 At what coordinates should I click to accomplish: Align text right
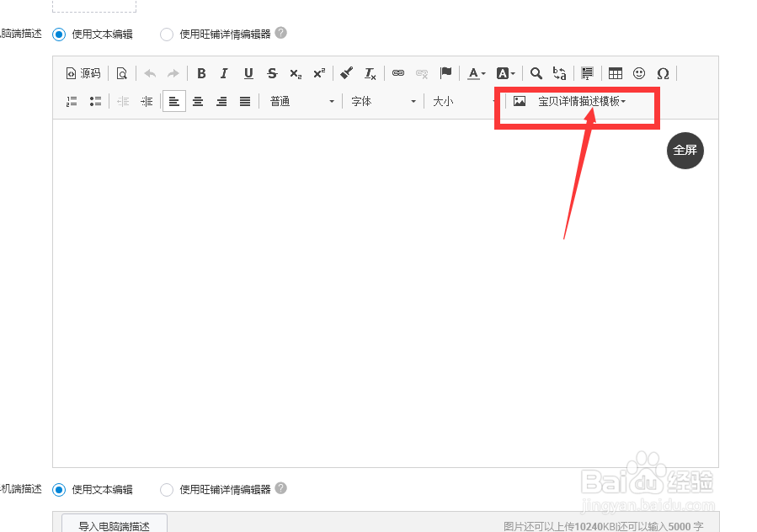(x=221, y=101)
